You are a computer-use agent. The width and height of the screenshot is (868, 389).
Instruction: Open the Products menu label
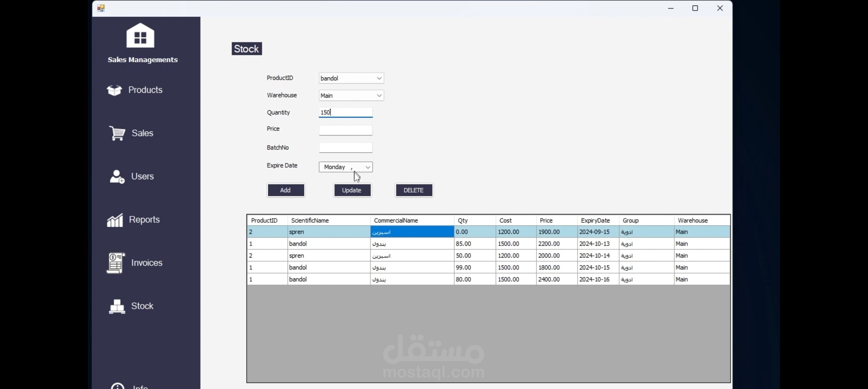coord(145,90)
